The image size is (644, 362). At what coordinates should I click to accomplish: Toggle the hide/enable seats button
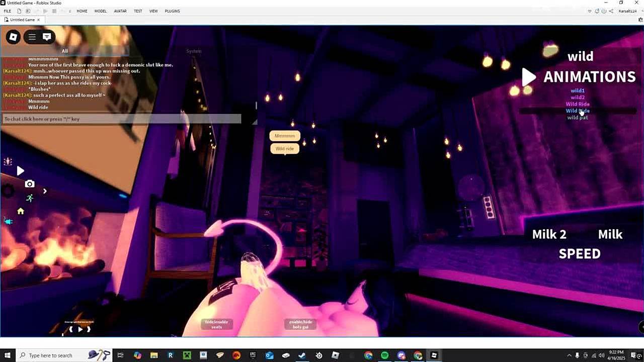point(216,324)
